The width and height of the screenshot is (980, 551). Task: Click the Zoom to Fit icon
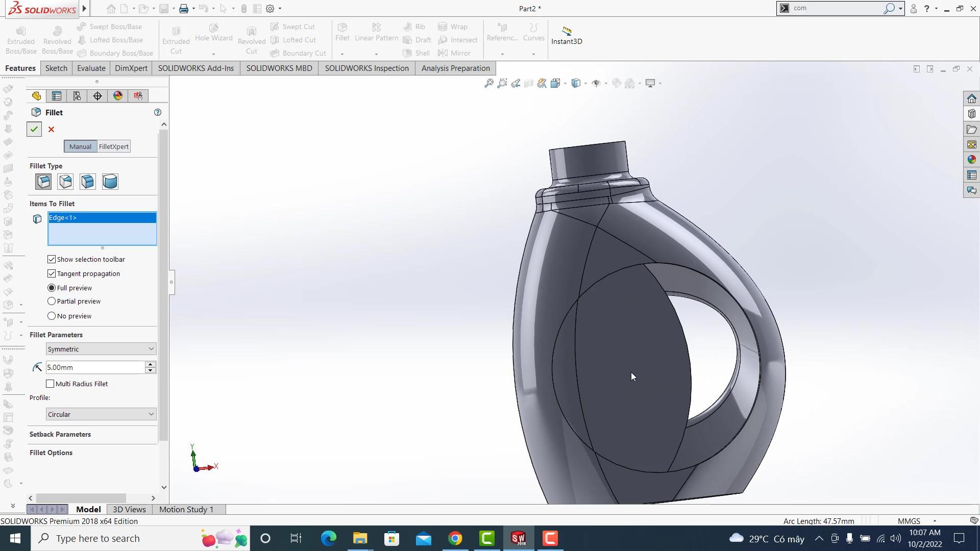click(488, 83)
